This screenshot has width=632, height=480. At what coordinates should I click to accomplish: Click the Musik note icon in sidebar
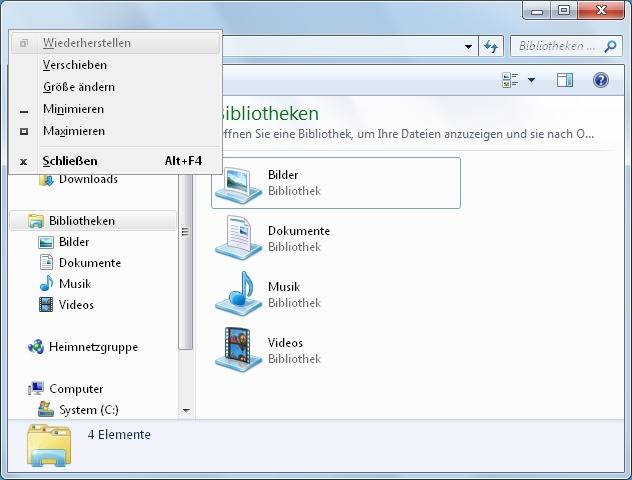click(x=46, y=283)
